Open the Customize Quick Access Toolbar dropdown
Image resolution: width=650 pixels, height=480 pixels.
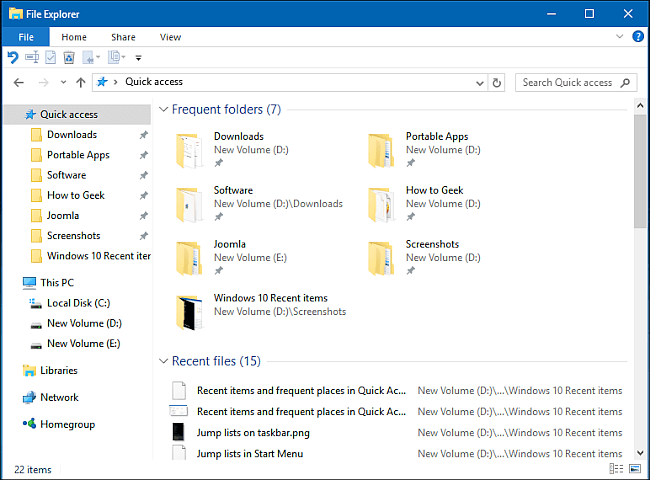(x=138, y=58)
